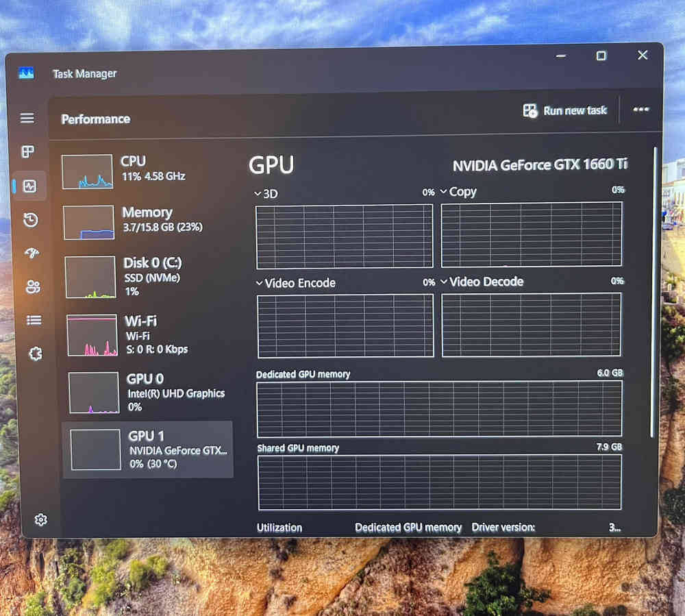Open the Details list page icon
Image resolution: width=685 pixels, height=616 pixels.
(34, 320)
